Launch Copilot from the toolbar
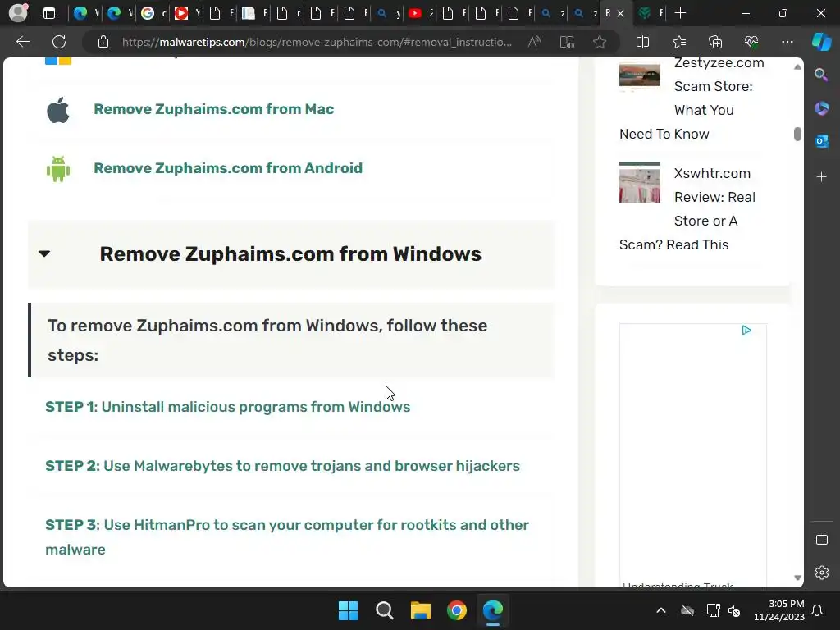 pos(821,42)
